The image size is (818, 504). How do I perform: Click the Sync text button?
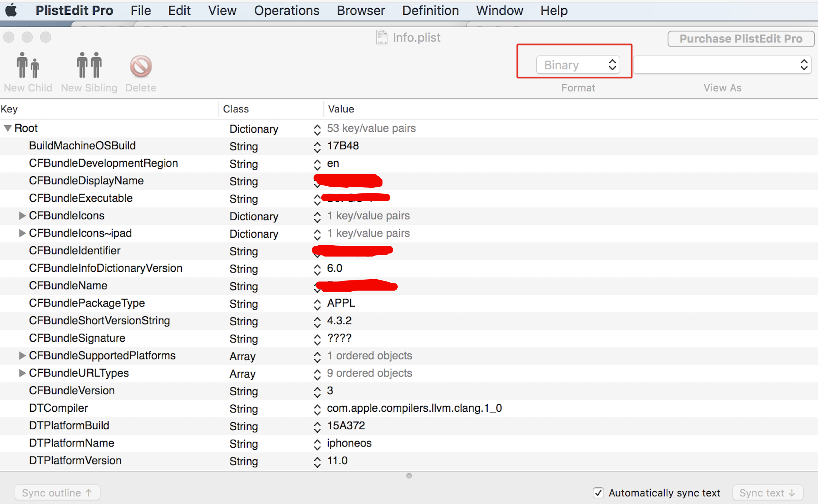[768, 493]
